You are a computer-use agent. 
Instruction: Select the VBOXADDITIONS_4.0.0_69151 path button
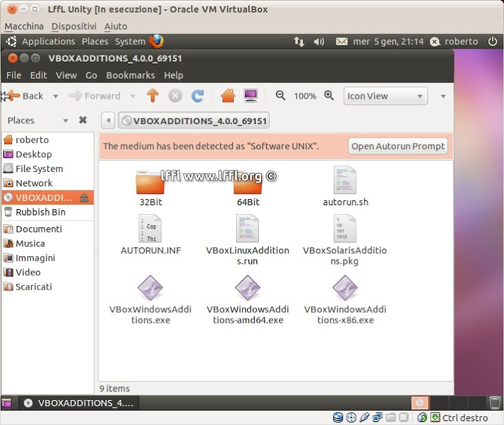click(194, 121)
